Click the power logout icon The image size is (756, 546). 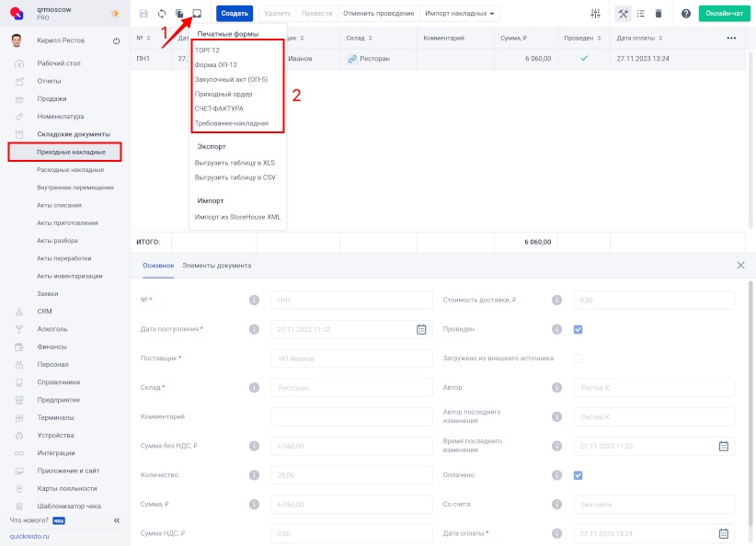(x=116, y=41)
